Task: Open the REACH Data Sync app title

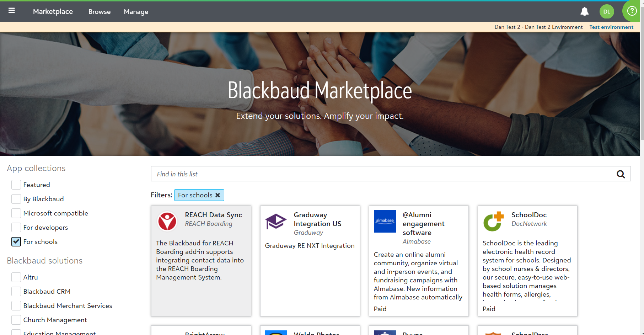Action: click(214, 215)
